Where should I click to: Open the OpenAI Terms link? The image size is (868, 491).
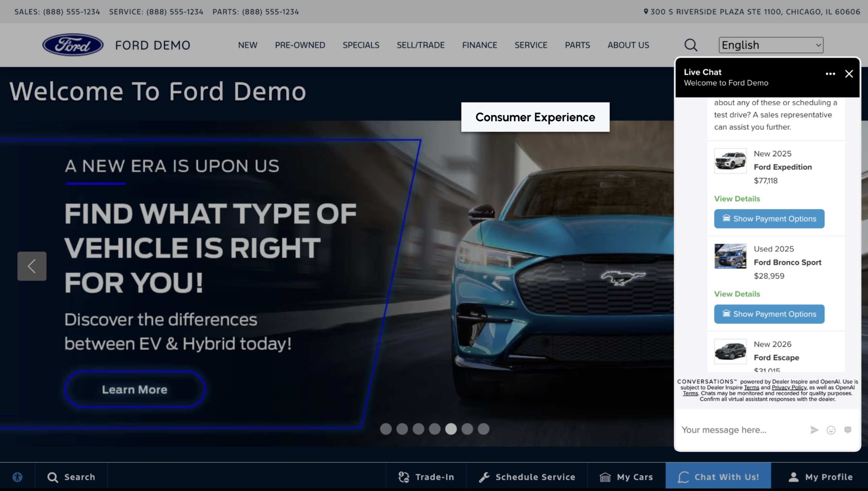tap(690, 393)
